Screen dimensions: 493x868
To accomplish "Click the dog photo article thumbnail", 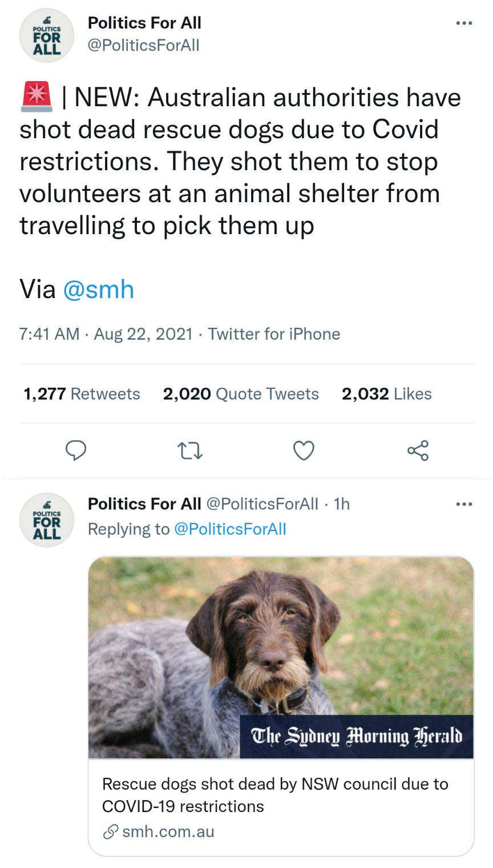I will pos(281,657).
